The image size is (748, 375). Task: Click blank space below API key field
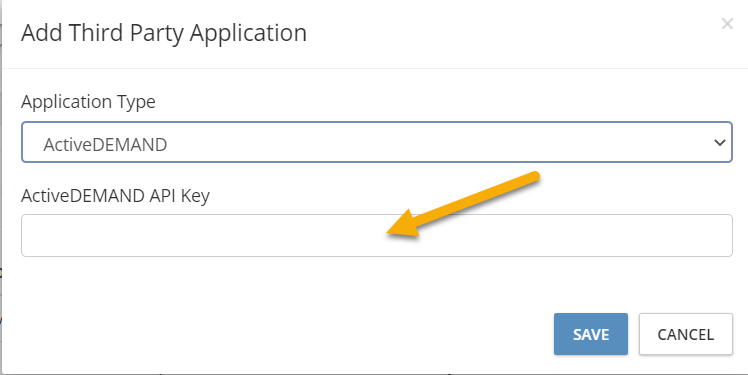377,281
